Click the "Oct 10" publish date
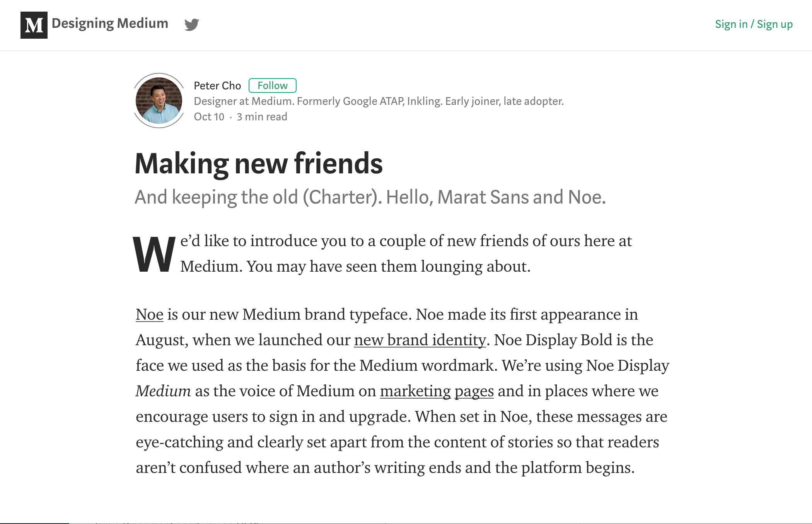The height and width of the screenshot is (524, 812). click(209, 116)
